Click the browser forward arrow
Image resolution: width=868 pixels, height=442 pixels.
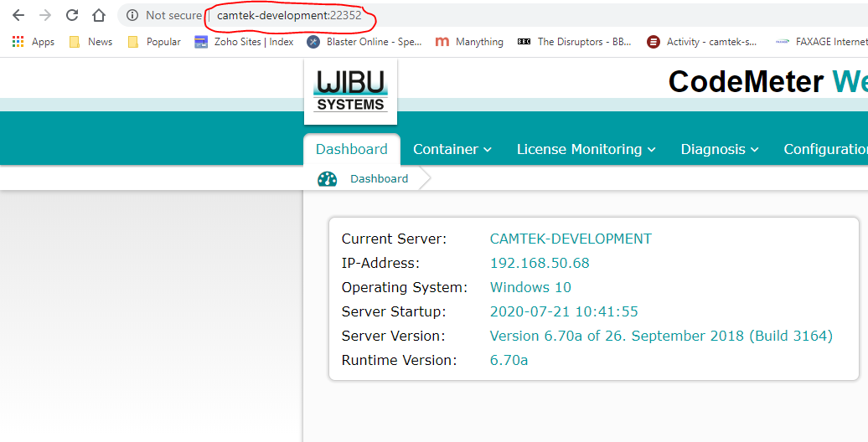click(45, 15)
